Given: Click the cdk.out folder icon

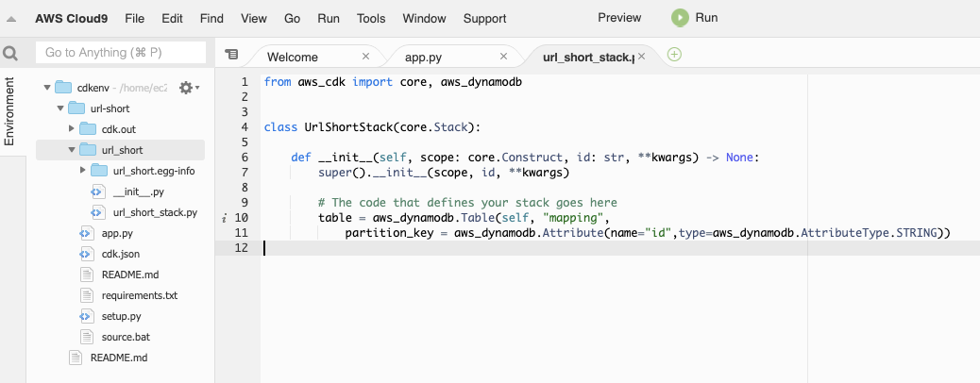Looking at the screenshot, I should coord(88,128).
